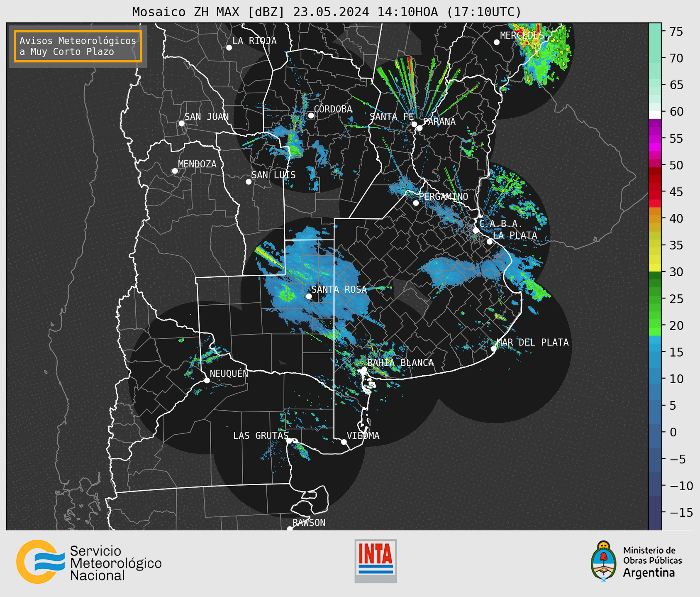This screenshot has width=700, height=597.
Task: Click the Ministerio de Obras Públicas Argentina text
Action: coord(652,562)
